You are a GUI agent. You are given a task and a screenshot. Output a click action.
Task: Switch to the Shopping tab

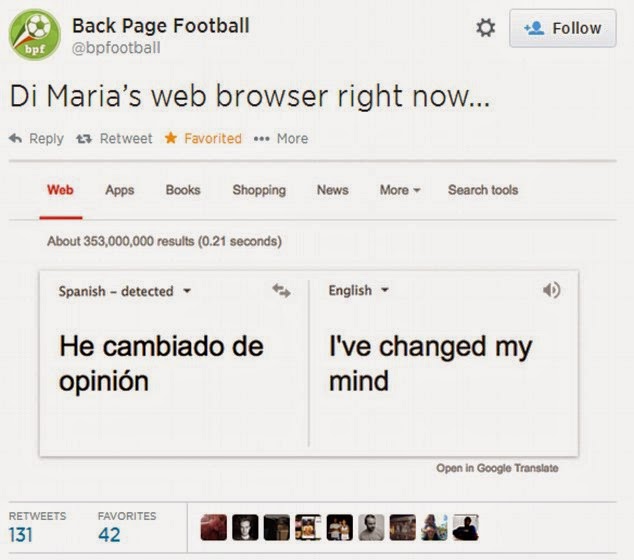[x=259, y=190]
